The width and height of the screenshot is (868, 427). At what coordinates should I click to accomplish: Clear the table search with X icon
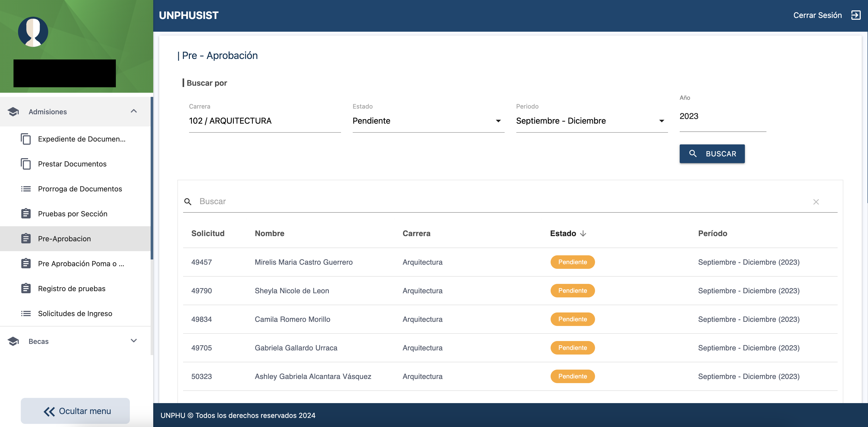click(816, 202)
